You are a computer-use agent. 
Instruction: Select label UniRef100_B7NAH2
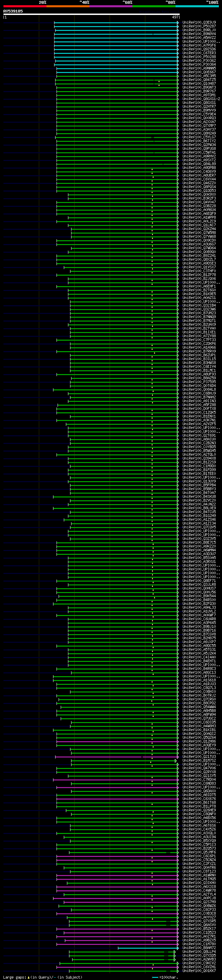[199, 397]
